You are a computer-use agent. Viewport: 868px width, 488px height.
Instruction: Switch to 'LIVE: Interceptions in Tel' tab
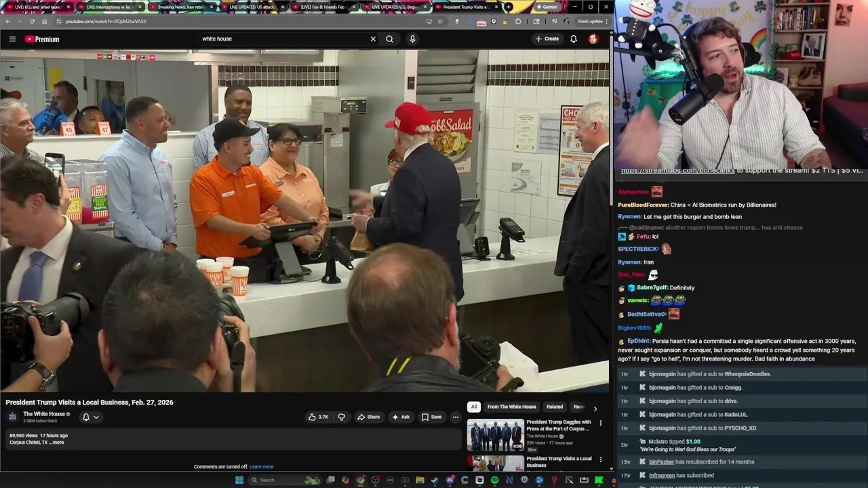point(108,7)
